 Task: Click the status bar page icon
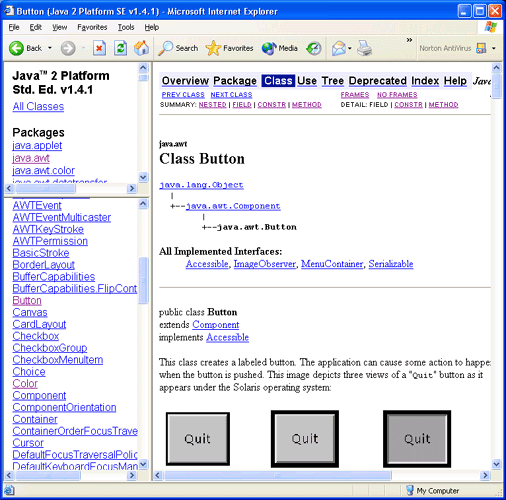tap(9, 490)
